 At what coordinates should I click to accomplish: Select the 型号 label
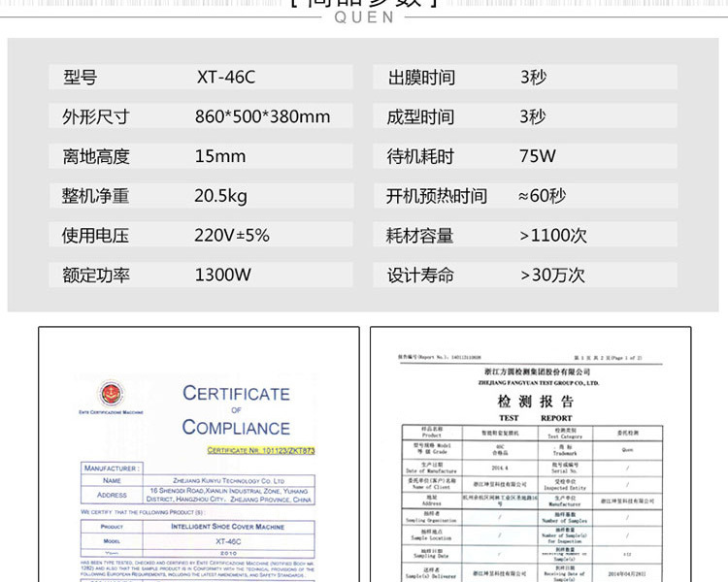pyautogui.click(x=81, y=77)
